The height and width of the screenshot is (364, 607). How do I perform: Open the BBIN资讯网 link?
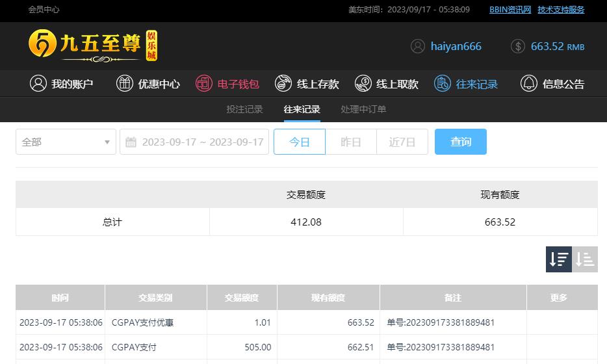click(510, 10)
